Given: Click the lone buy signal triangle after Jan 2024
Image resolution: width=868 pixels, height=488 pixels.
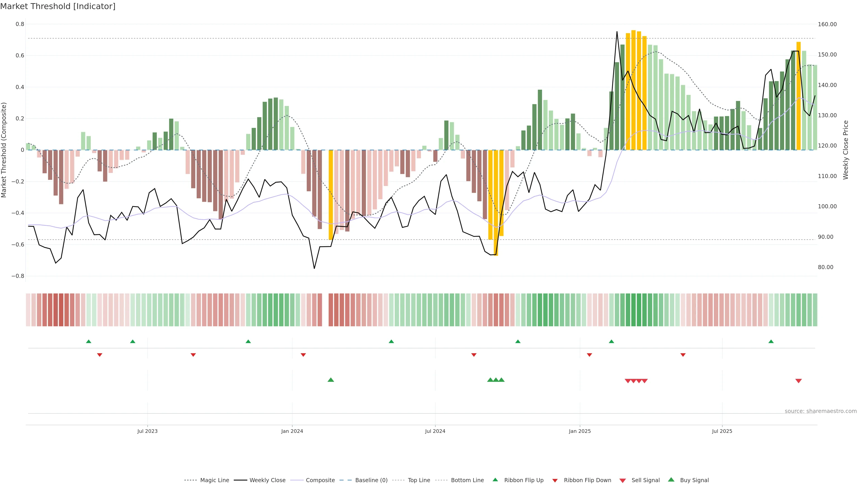Looking at the screenshot, I should click(330, 380).
